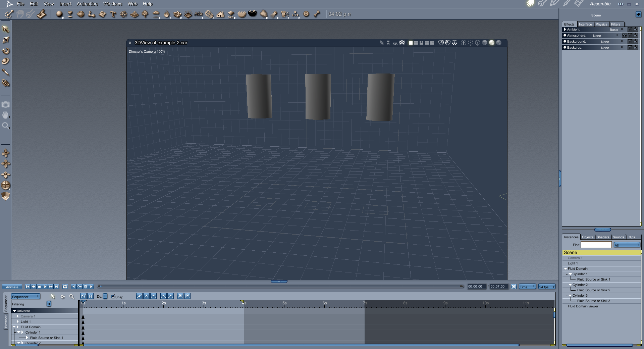Select Fluid Domain viewer in Instances list
Viewport: 644px width, 349px height.
[x=583, y=306]
